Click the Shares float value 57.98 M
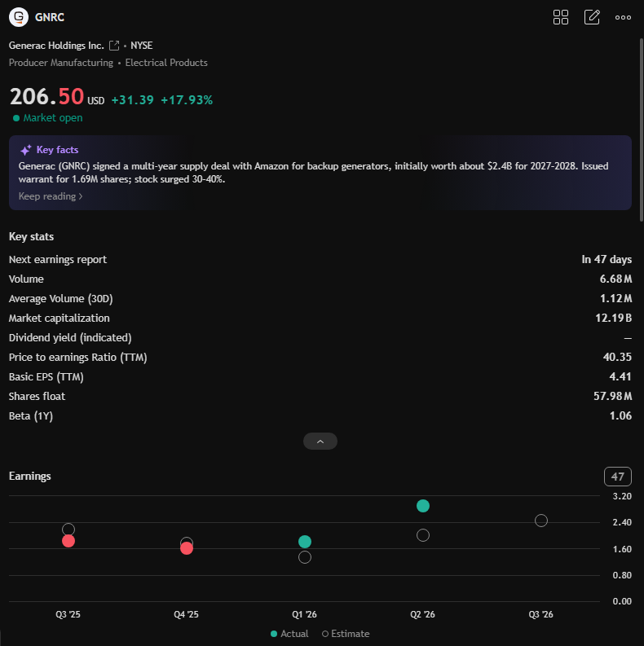The image size is (644, 646). (612, 397)
